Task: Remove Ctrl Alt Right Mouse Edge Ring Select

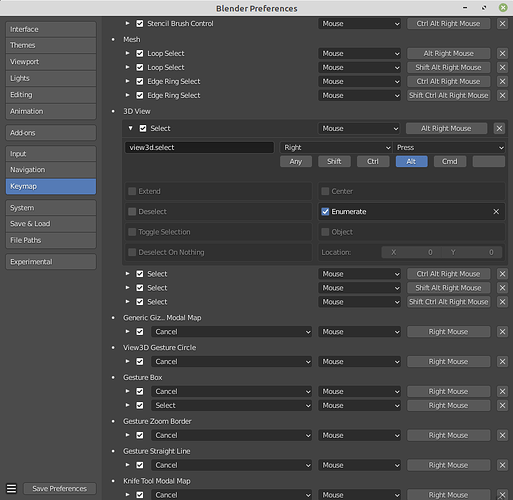Action: click(x=502, y=81)
